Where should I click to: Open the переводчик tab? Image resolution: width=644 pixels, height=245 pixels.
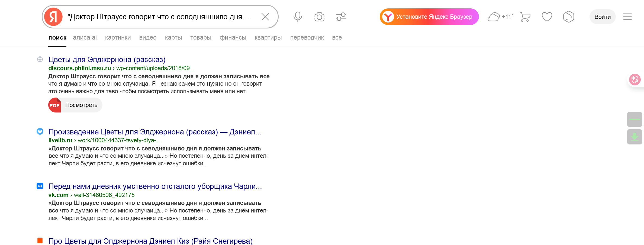[307, 38]
